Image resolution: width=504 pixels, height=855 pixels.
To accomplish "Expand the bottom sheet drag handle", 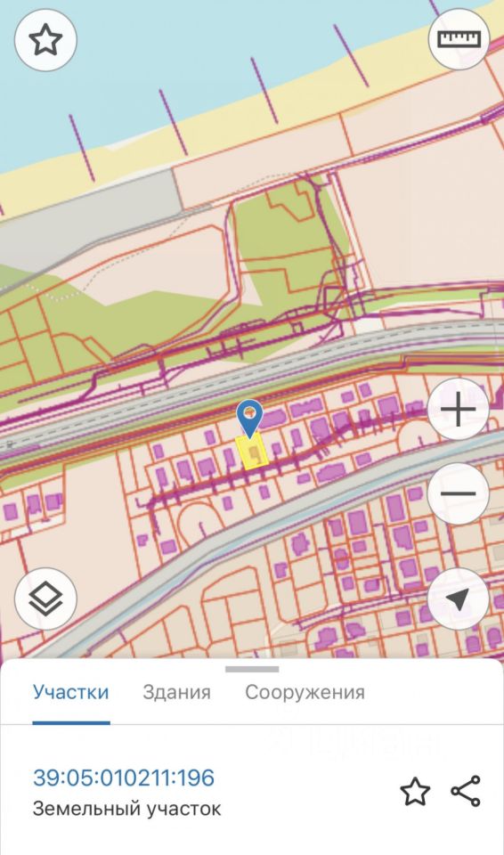I will [x=252, y=669].
